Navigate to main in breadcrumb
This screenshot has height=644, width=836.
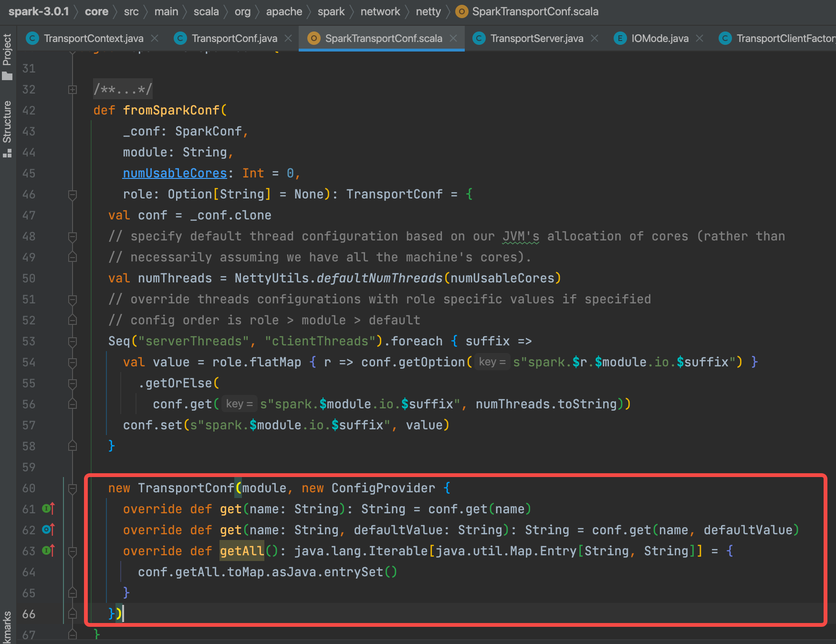tap(166, 11)
